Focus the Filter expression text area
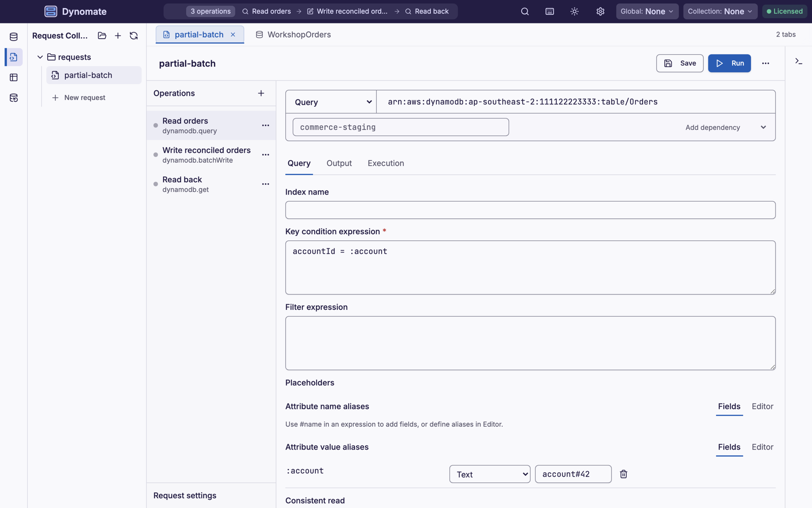The height and width of the screenshot is (508, 812). (x=530, y=343)
